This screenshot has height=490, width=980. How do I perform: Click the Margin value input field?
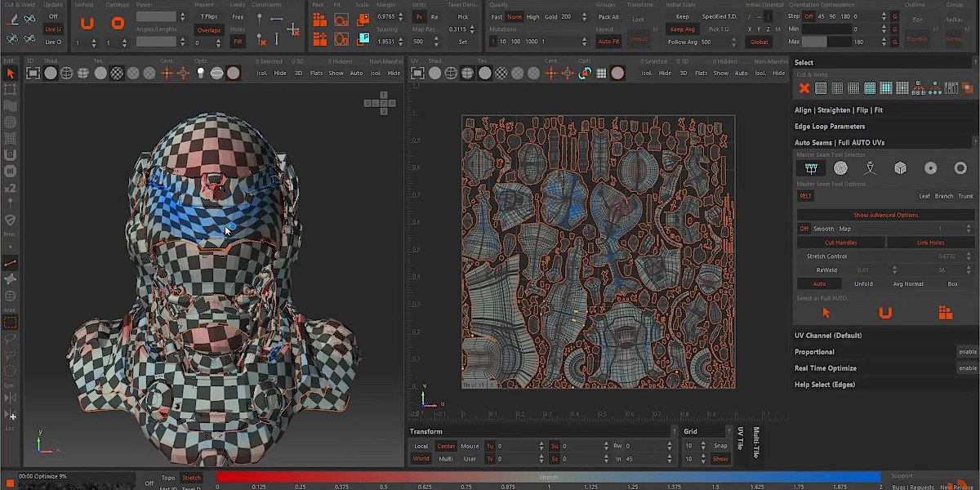point(385,16)
